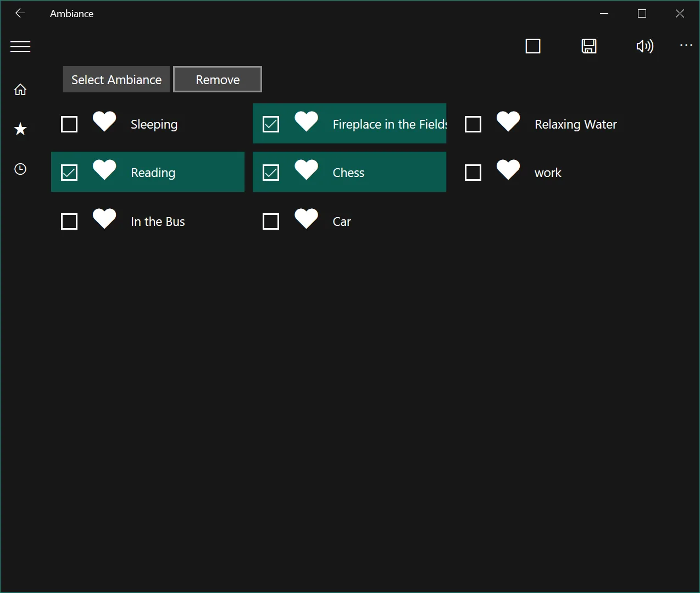This screenshot has width=700, height=593.
Task: Open the Favorites star sidebar icon
Action: click(20, 129)
